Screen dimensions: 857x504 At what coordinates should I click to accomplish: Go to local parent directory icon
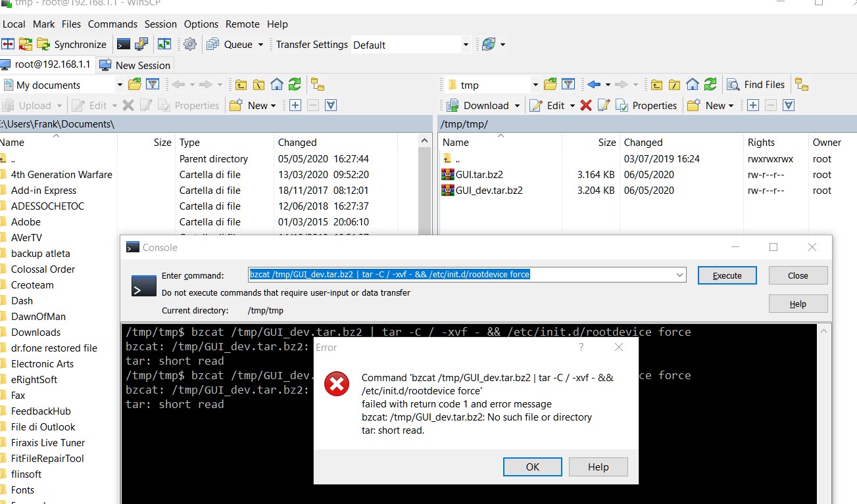(x=241, y=84)
